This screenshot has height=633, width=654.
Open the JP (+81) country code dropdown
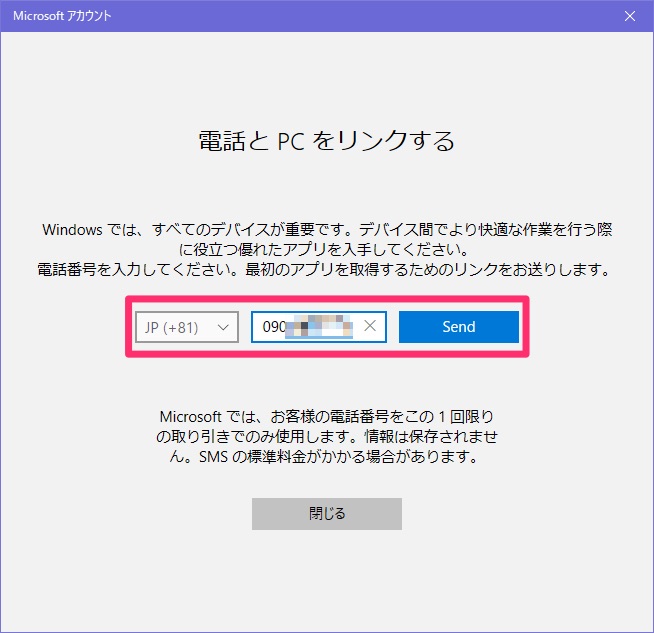coord(187,327)
